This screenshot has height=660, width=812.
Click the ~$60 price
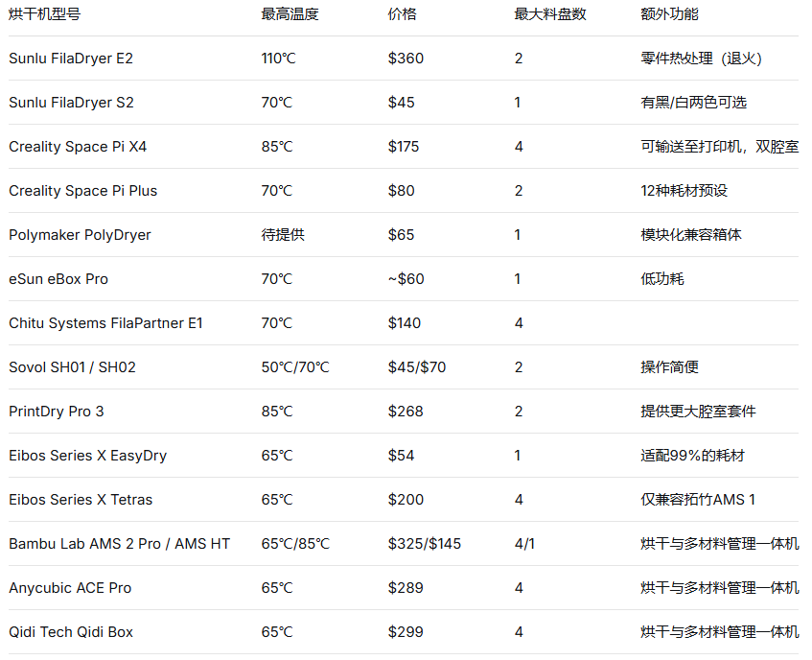pyautogui.click(x=406, y=279)
